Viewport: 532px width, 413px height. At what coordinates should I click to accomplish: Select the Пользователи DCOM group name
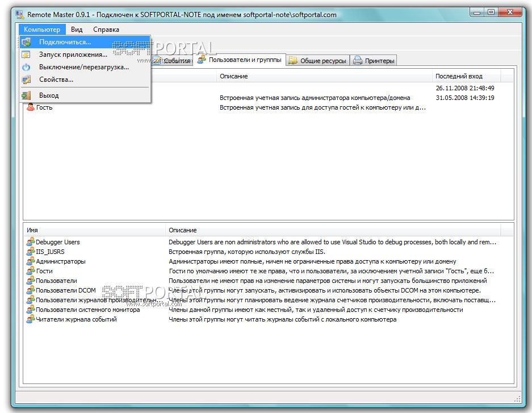click(66, 290)
